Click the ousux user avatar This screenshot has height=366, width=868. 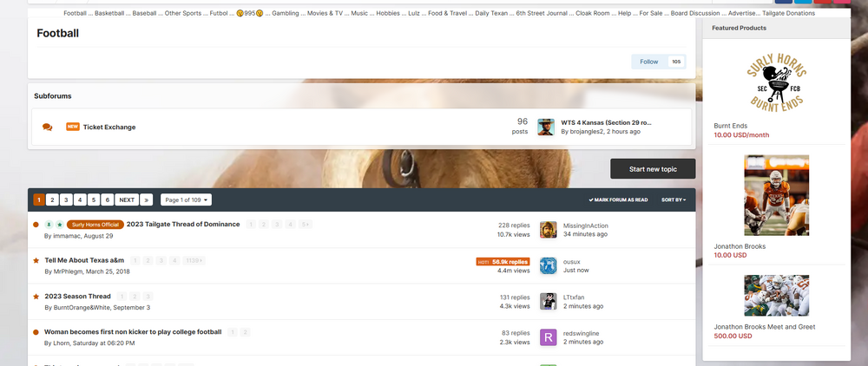[548, 265]
